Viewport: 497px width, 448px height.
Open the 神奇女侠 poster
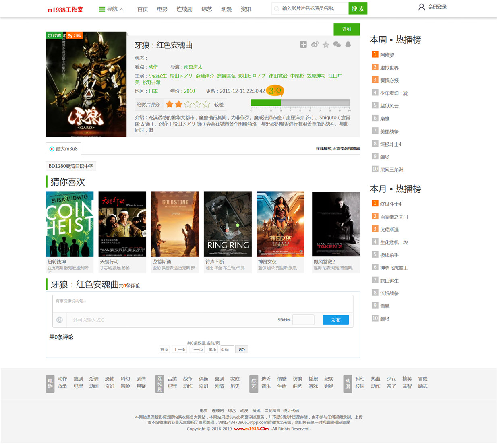pos(281,224)
